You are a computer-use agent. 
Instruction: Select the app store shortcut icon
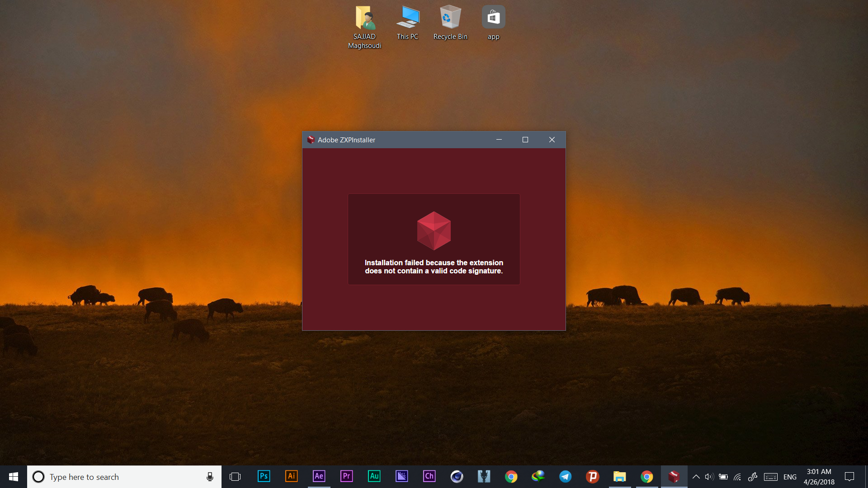(493, 23)
